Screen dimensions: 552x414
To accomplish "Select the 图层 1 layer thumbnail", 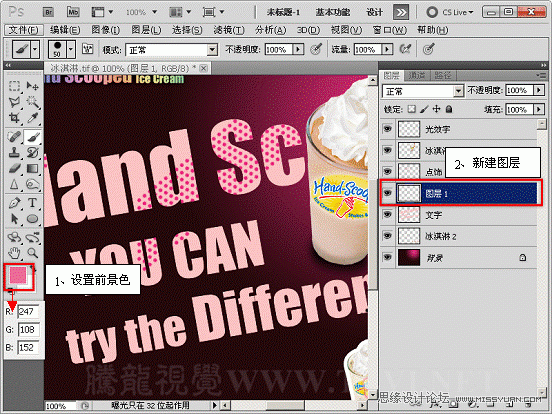I will click(409, 193).
